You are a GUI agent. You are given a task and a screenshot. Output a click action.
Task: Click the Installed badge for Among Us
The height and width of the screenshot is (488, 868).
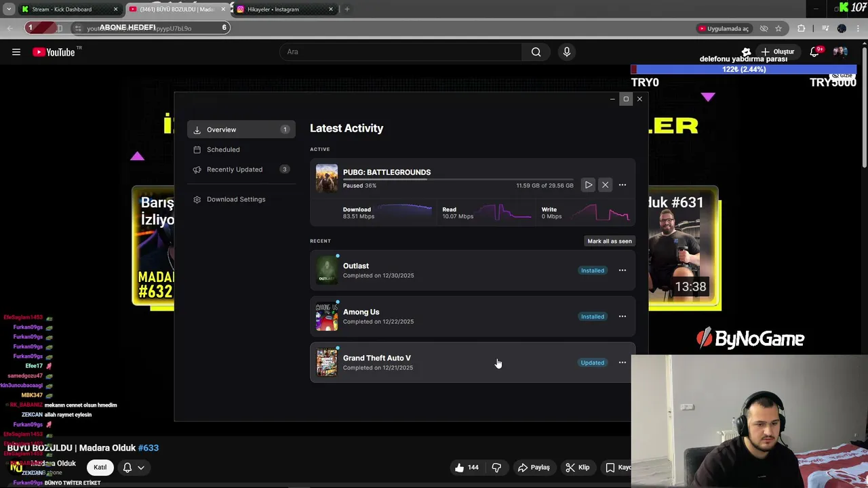[593, 317]
